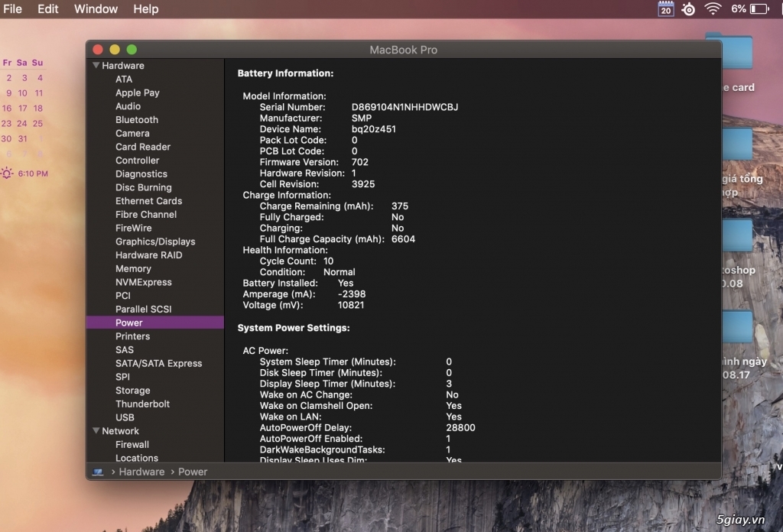783x532 pixels.
Task: Open the Wi-Fi menu in the menu bar
Action: tap(714, 9)
